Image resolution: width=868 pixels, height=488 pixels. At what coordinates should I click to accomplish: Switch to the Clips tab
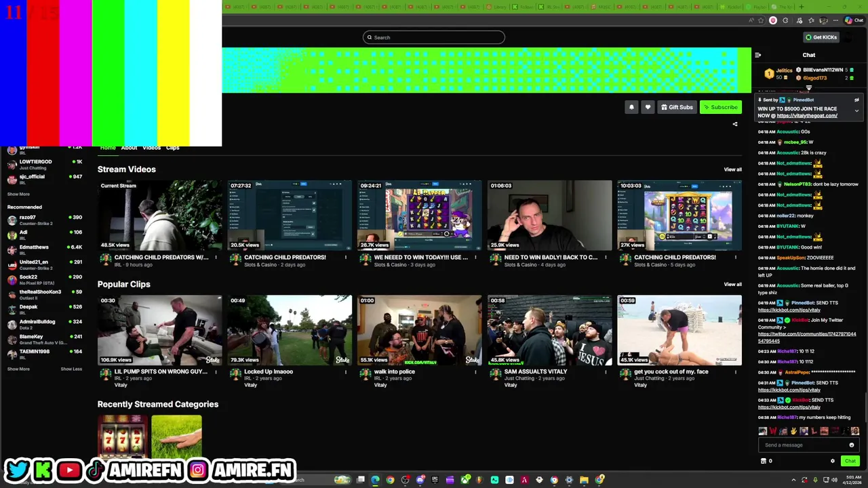(x=173, y=148)
